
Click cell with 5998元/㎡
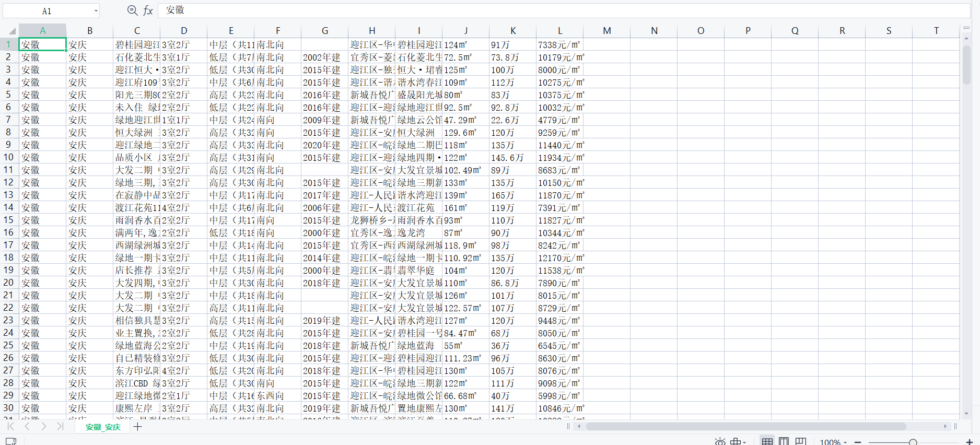[x=560, y=395]
